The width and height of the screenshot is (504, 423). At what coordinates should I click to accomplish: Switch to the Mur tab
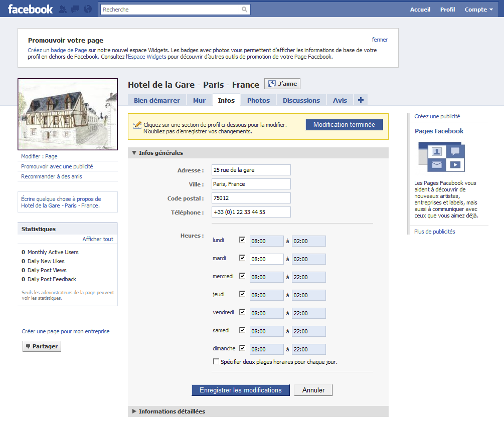coord(199,100)
